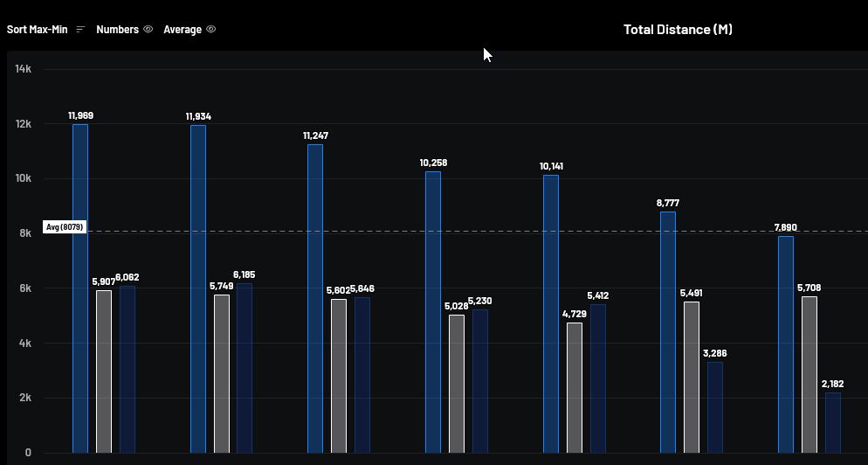Click the value text 11,934
The height and width of the screenshot is (465, 868).
[198, 117]
